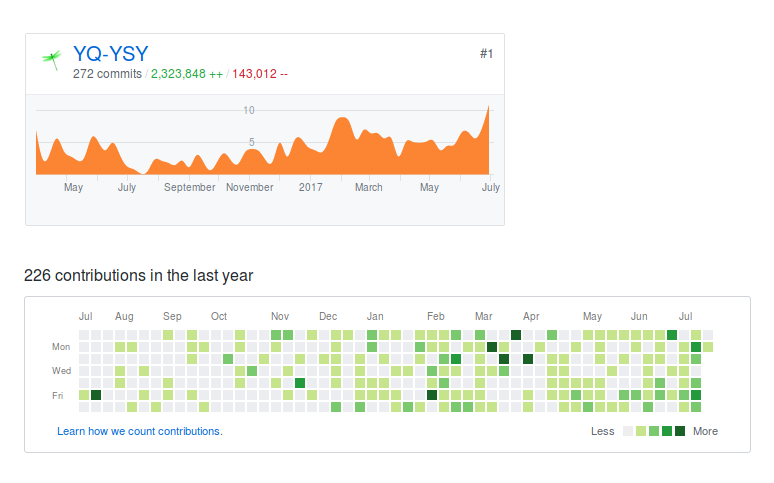Click the 2017 label on commit chart axis
The image size is (774, 483).
coord(310,188)
